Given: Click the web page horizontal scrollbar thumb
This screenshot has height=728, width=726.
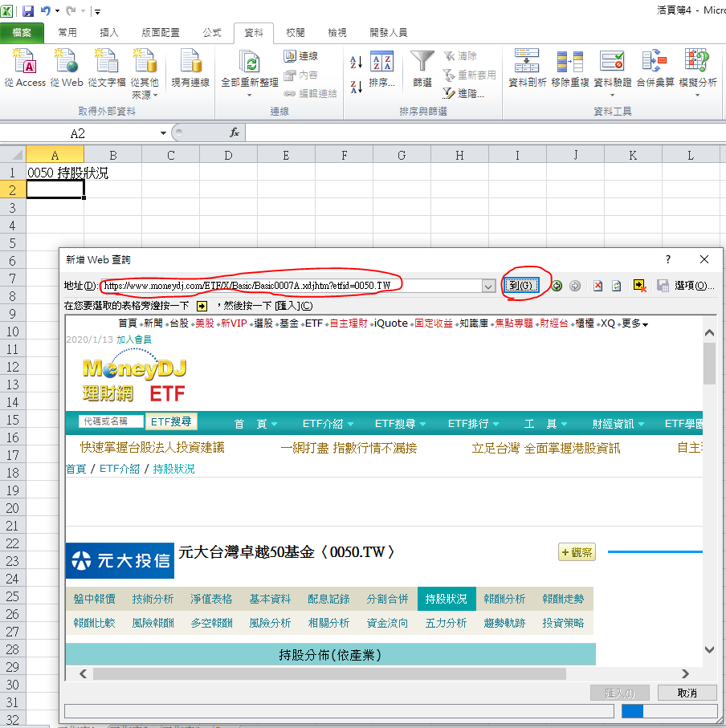Looking at the screenshot, I should pyautogui.click(x=329, y=673).
